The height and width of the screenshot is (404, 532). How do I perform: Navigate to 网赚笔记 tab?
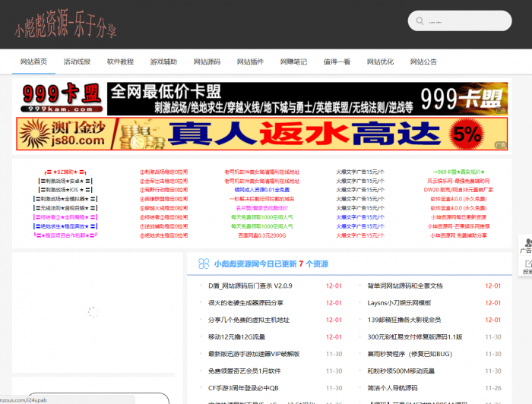pos(293,62)
